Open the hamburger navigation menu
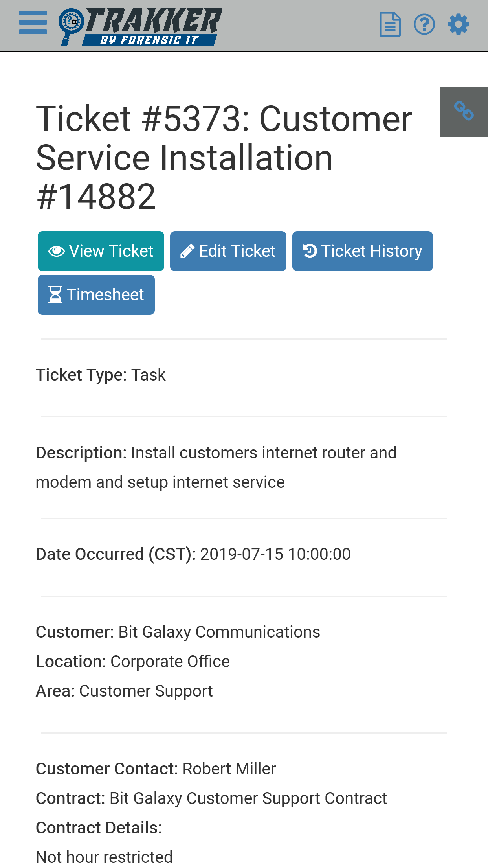 pos(33,23)
